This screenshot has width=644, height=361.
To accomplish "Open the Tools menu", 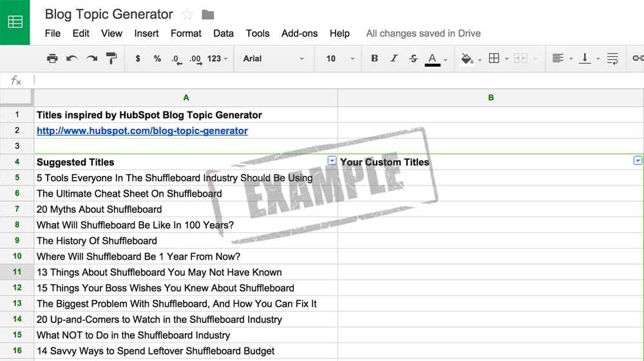I will click(x=258, y=34).
